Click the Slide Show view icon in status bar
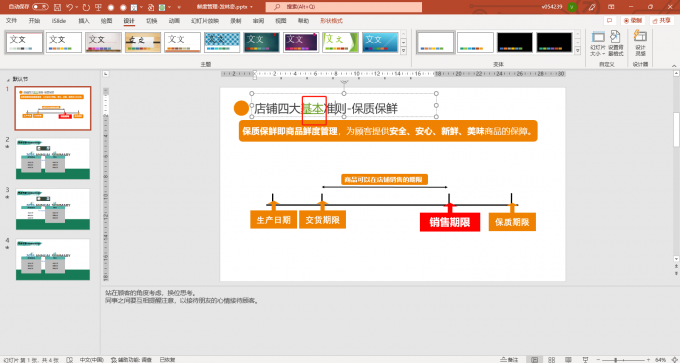Viewport: 680px width, 363px height. 585,360
